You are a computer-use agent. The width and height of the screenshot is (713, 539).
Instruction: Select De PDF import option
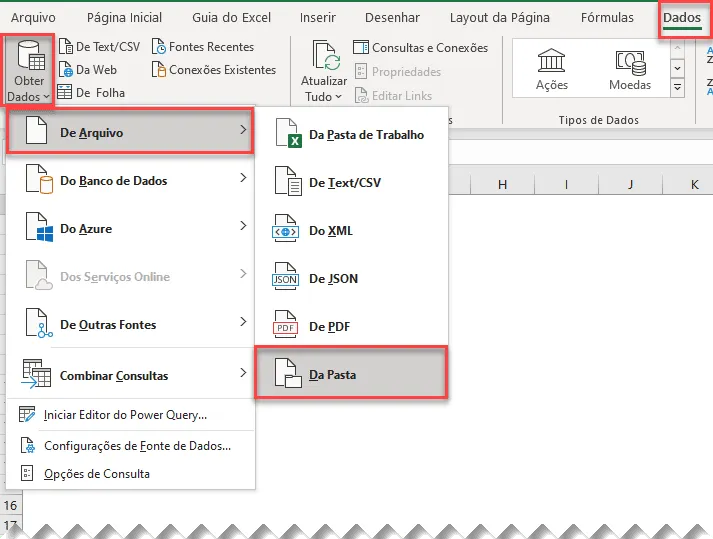[351, 327]
